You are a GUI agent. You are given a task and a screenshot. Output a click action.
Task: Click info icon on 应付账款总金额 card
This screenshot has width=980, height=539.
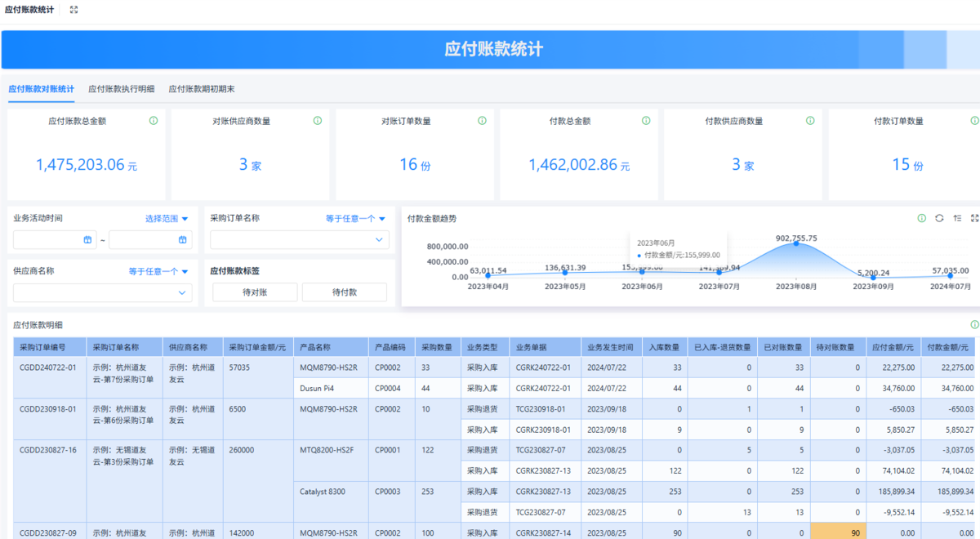[x=154, y=121]
